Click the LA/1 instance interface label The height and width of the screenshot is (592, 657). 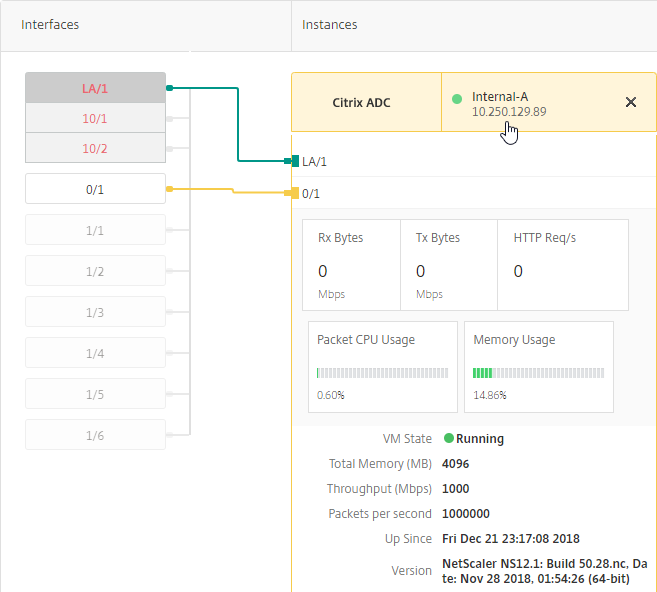(314, 162)
